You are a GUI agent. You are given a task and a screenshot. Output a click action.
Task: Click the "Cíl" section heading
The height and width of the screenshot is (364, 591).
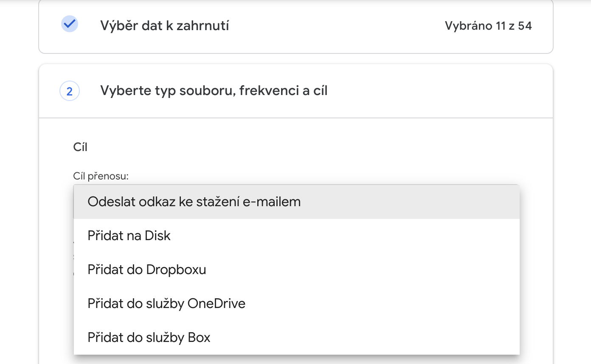80,147
